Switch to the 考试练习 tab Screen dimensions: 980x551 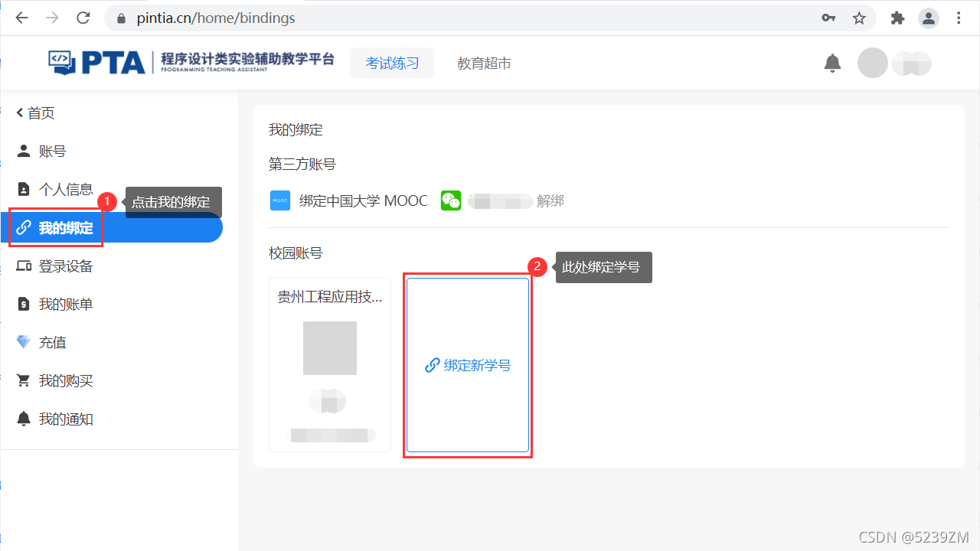[x=391, y=63]
